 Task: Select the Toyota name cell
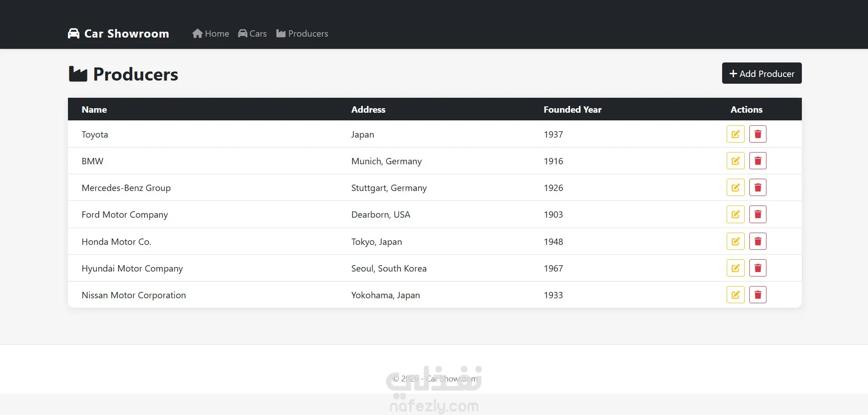tap(95, 134)
